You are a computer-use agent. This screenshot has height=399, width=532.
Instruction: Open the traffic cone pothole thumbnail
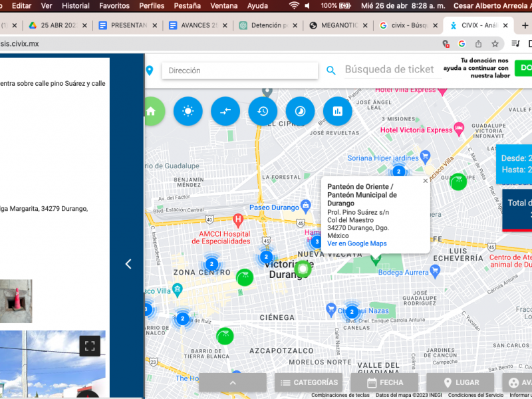click(16, 301)
